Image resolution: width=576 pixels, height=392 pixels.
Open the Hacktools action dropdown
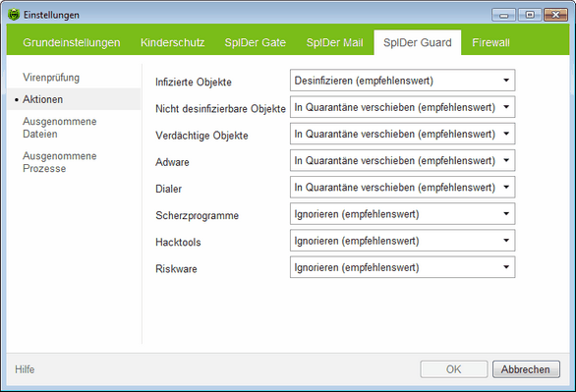[x=403, y=241]
